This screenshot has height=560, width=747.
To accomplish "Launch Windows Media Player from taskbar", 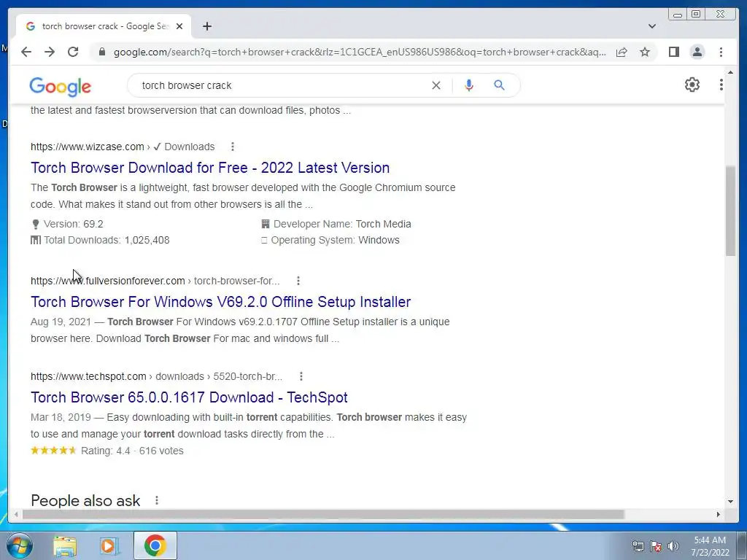I will (x=109, y=545).
